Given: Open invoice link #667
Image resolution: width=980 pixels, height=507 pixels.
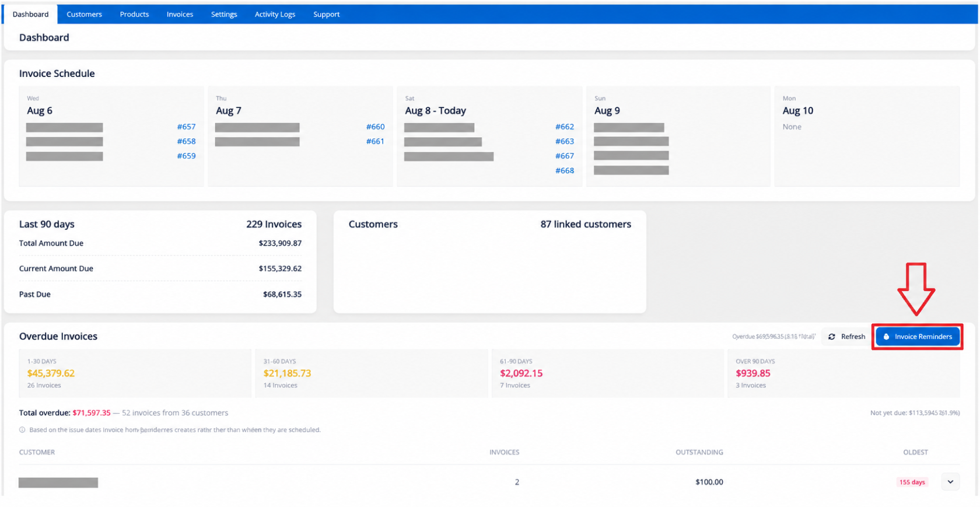Looking at the screenshot, I should [x=564, y=156].
